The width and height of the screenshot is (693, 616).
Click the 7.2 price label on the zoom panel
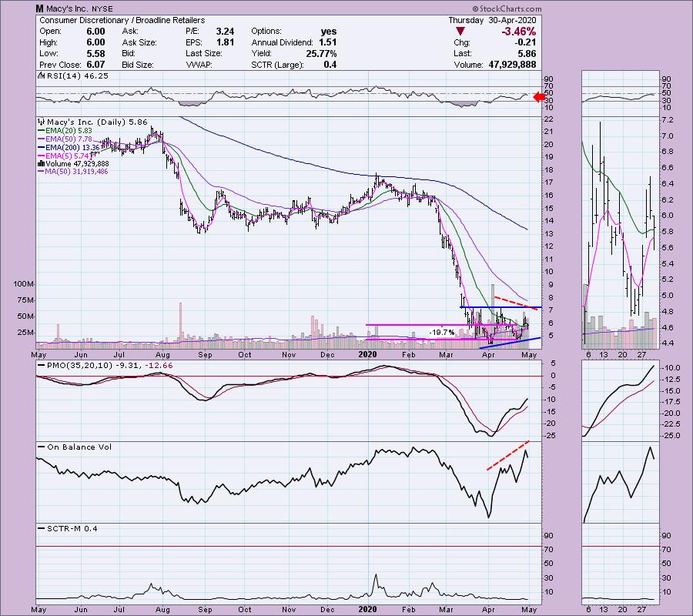(667, 120)
